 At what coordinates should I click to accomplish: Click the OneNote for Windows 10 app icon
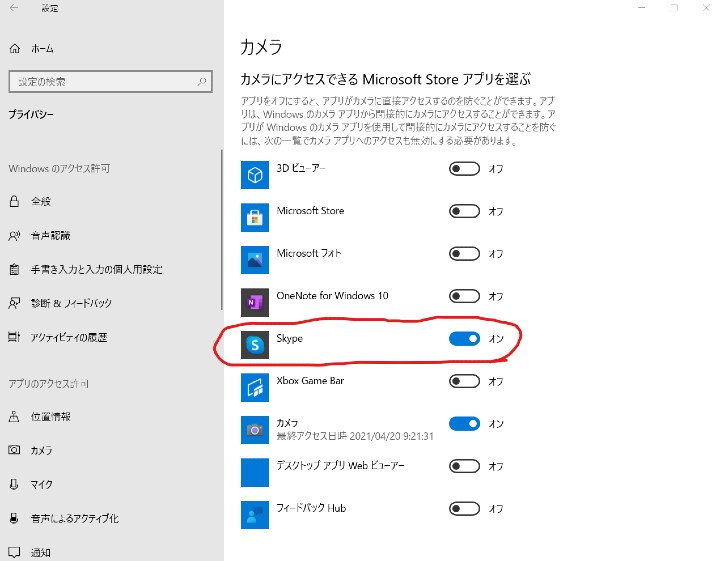click(255, 302)
